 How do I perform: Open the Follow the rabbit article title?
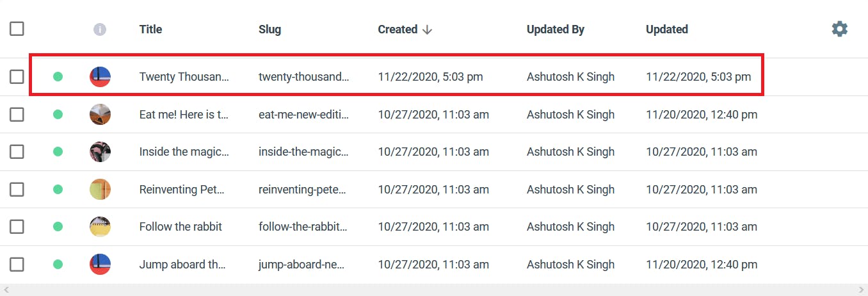[x=181, y=226]
